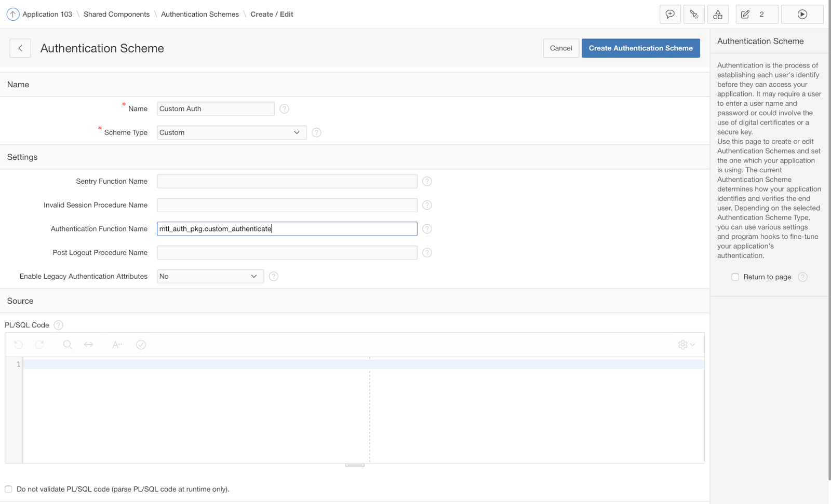Run the application with the play button

[x=802, y=14]
